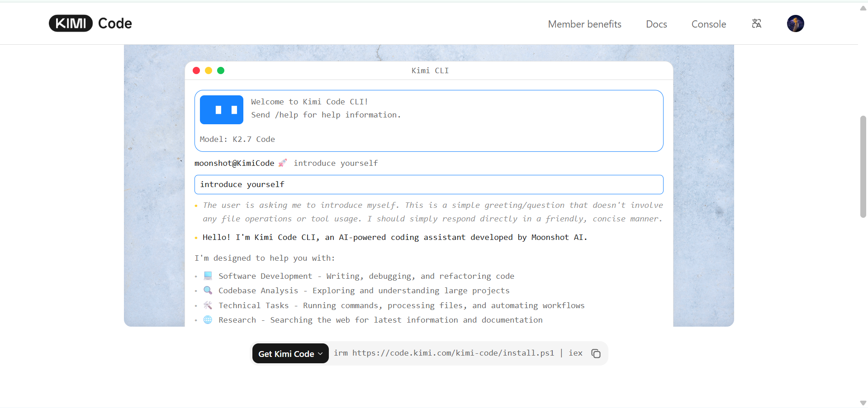Click the 'Model: K2.7 Code' line
The height and width of the screenshot is (408, 868).
[237, 139]
